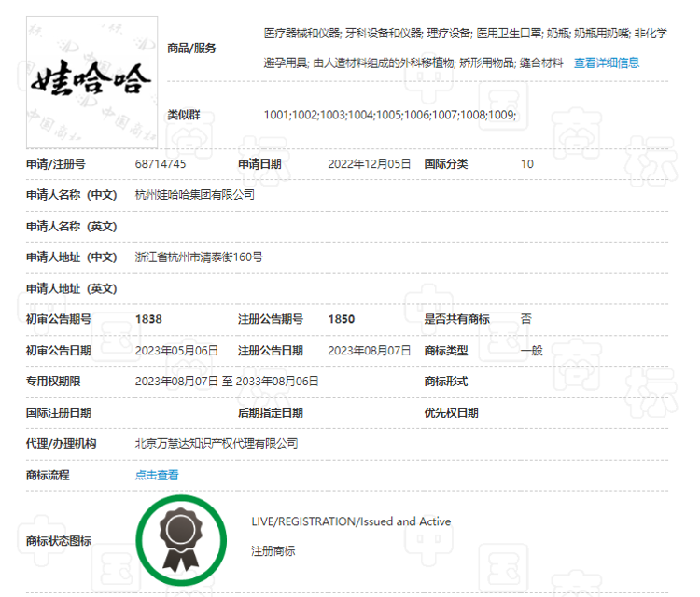Click the 初审公告期号 field label
The height and width of the screenshot is (597, 700).
[x=59, y=319]
